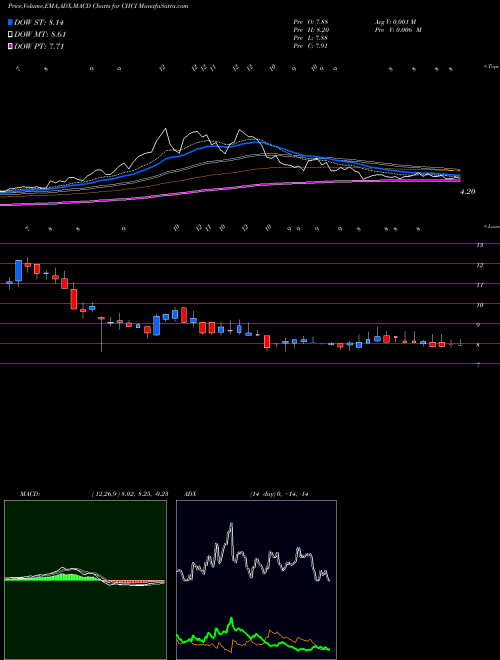500x660 pixels.
Task: Click the price axis label 10
Action: pyautogui.click(x=479, y=305)
